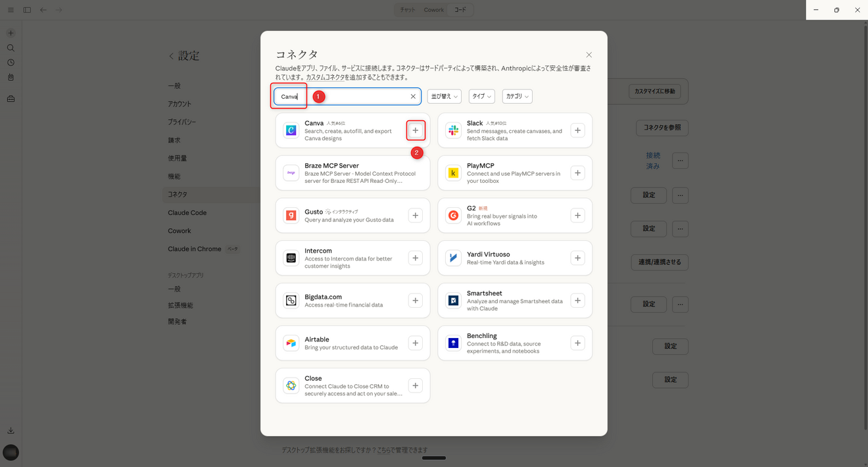Click the コネクタを参照 button
Screen dimensions: 868x467
click(662, 128)
